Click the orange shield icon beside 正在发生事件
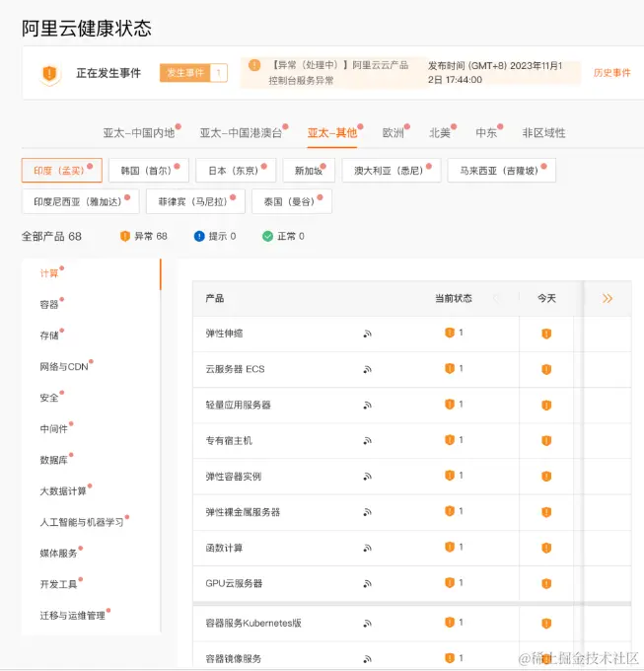644x671 pixels. click(x=49, y=74)
